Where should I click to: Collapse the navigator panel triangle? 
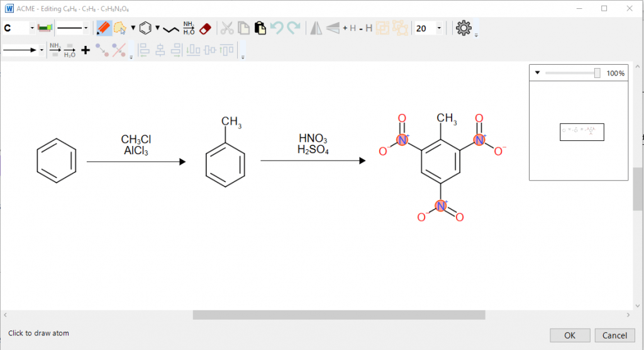tap(538, 73)
